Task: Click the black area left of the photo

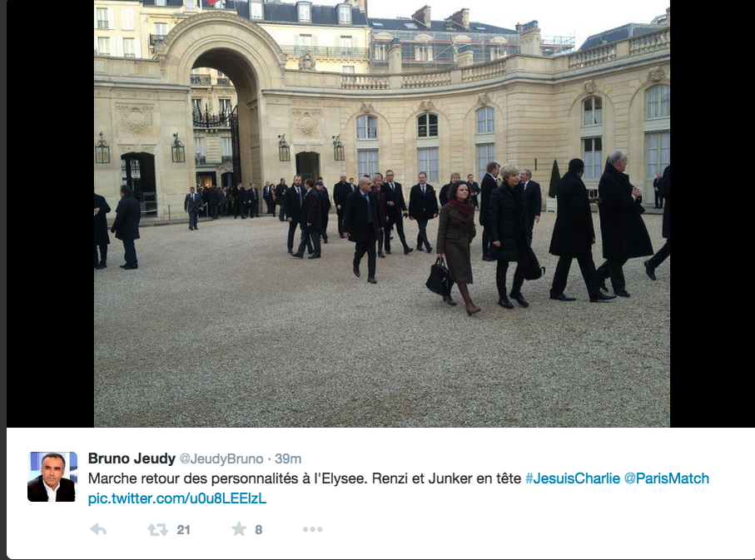Action: point(50,213)
